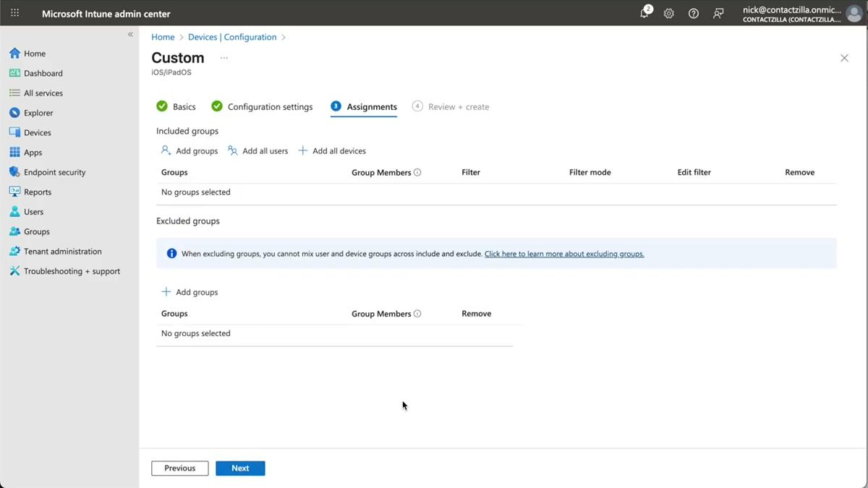Open the ellipsis menu beside Custom title
868x488 pixels.
click(x=224, y=56)
